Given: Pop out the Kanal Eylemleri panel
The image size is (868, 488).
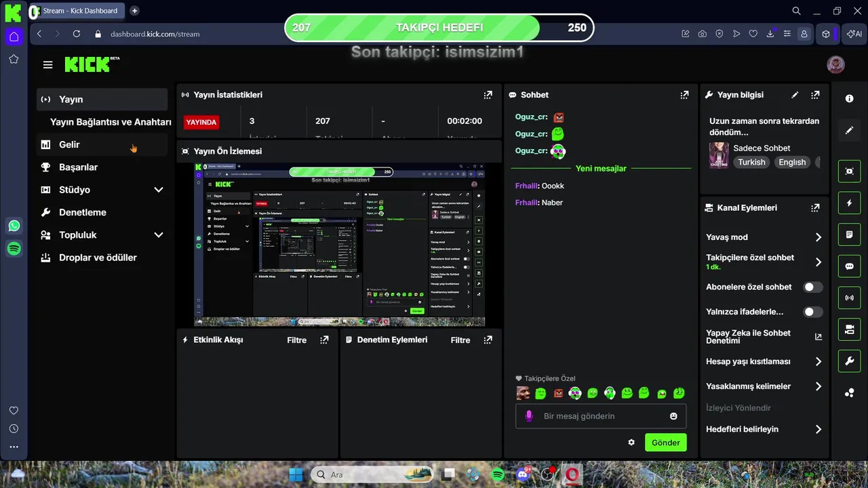Looking at the screenshot, I should pos(815,208).
